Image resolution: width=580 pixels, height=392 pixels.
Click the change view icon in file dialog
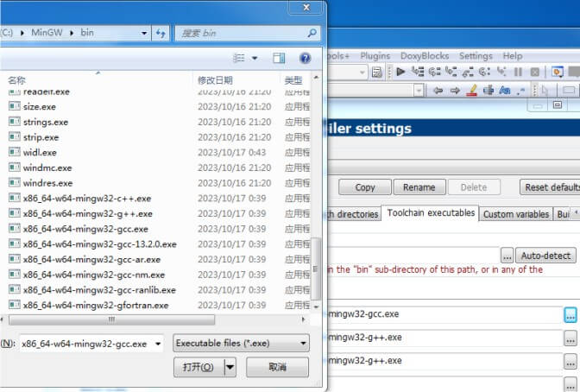239,58
